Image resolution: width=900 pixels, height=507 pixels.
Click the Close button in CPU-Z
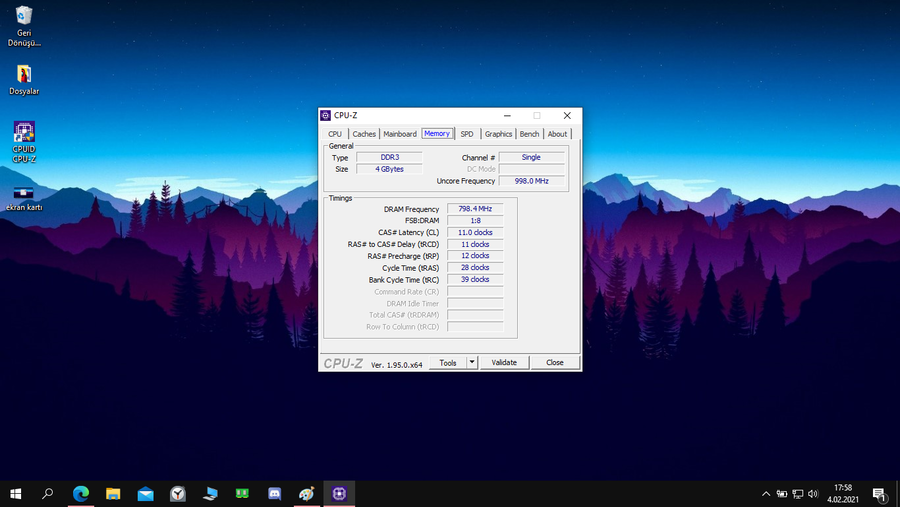pyautogui.click(x=554, y=363)
